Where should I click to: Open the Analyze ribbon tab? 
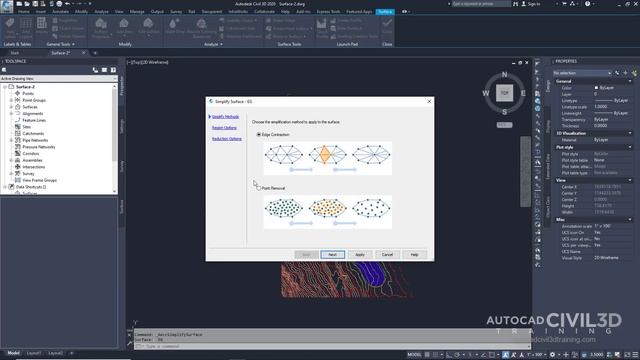coord(101,11)
